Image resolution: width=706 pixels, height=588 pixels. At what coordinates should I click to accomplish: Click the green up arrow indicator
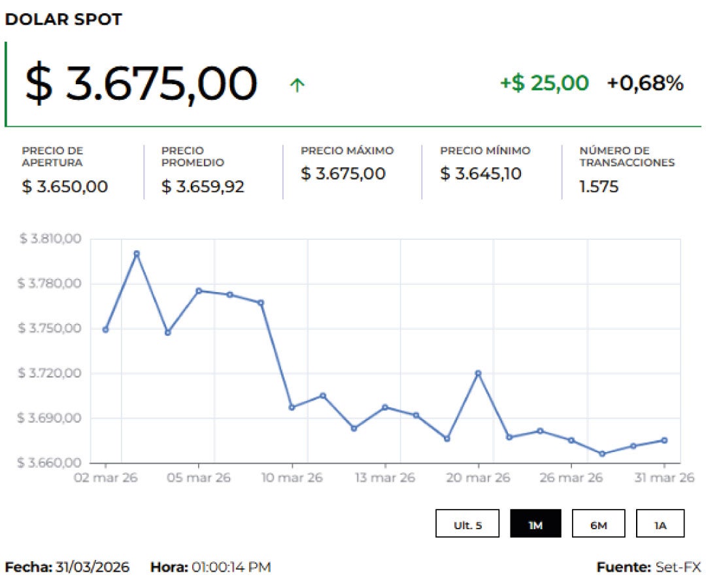tap(297, 85)
